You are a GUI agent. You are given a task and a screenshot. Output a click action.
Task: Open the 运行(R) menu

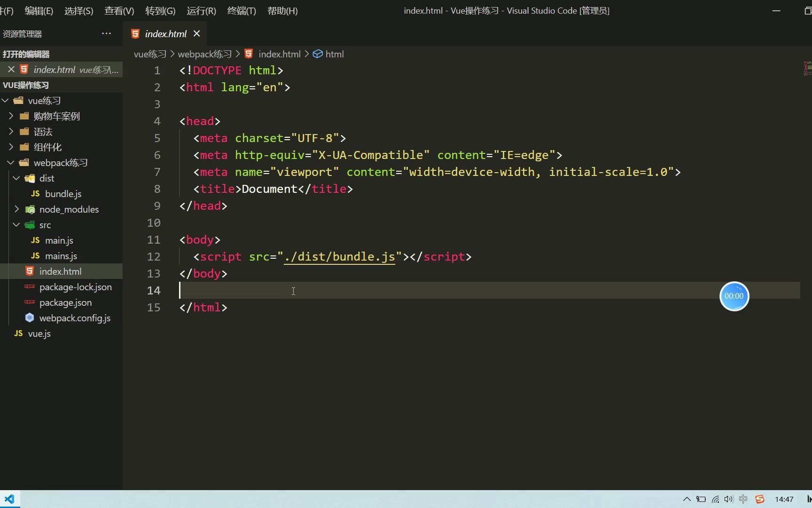pos(201,11)
